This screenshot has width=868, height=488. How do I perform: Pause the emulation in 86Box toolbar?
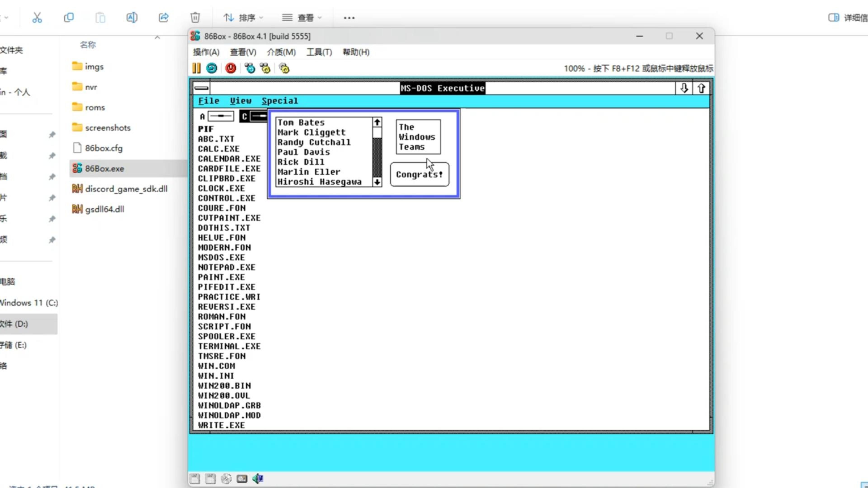(x=196, y=68)
